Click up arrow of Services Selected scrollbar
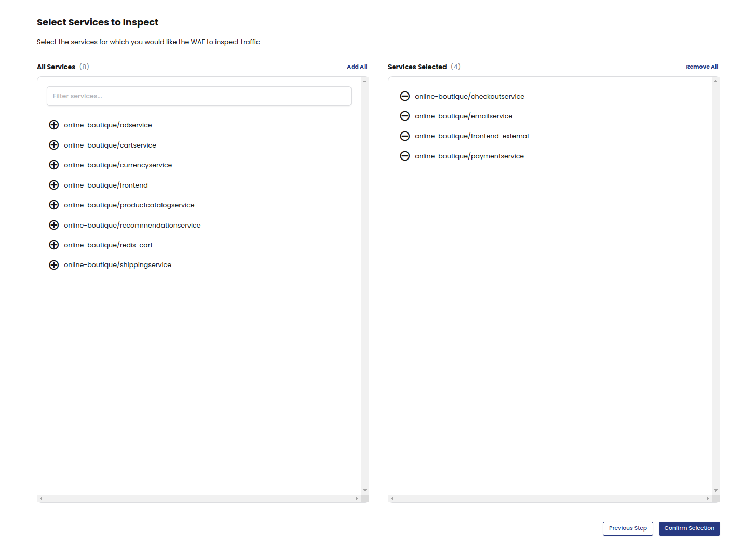The height and width of the screenshot is (557, 756). point(716,81)
